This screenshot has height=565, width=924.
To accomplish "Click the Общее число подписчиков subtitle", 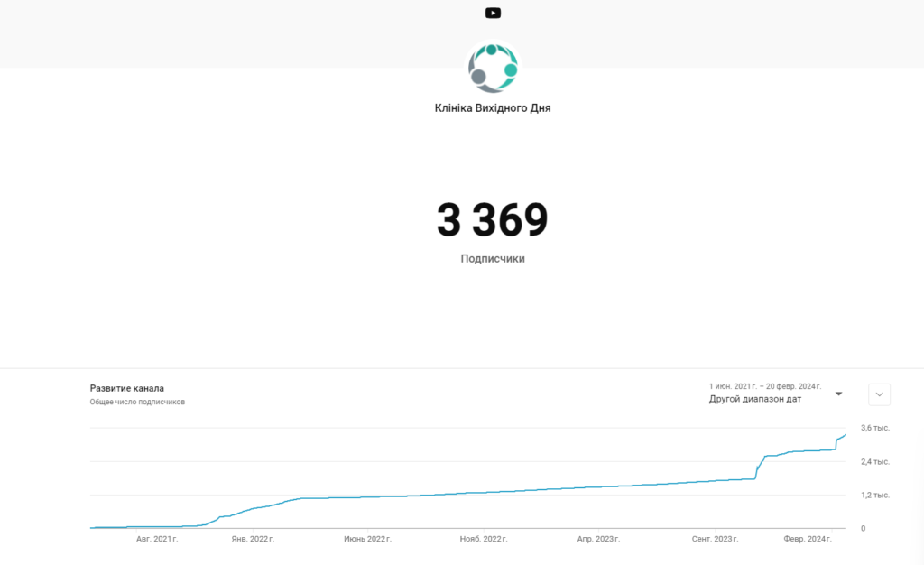I will (137, 402).
